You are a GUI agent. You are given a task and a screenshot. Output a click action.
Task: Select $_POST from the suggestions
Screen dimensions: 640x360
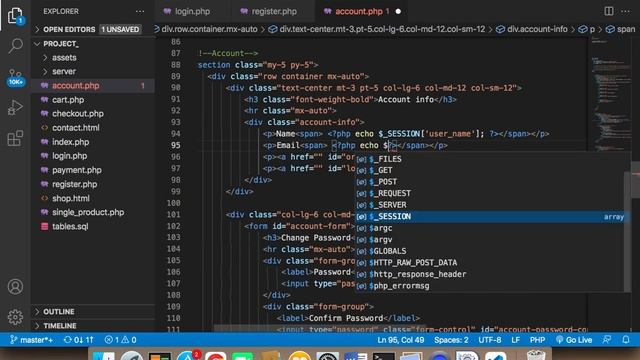pos(490,182)
